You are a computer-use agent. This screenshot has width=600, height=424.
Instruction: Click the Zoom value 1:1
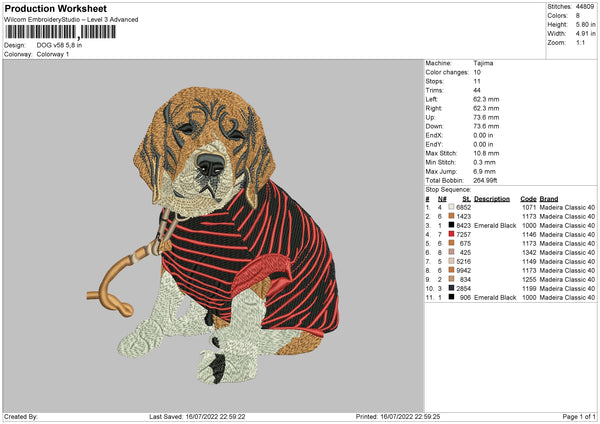pos(580,42)
